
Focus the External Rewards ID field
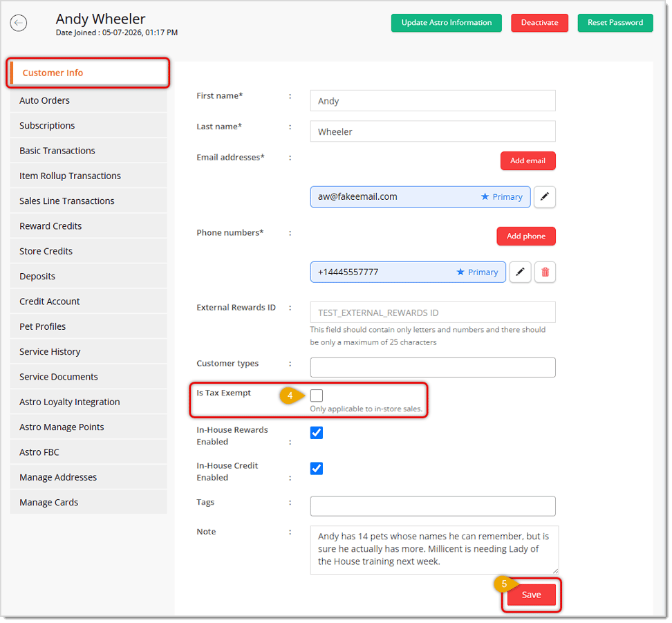[x=434, y=313]
